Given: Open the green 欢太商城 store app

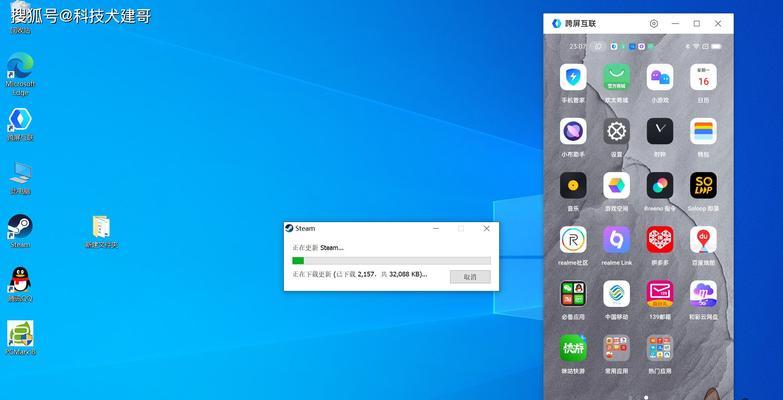Looking at the screenshot, I should click(x=616, y=77).
